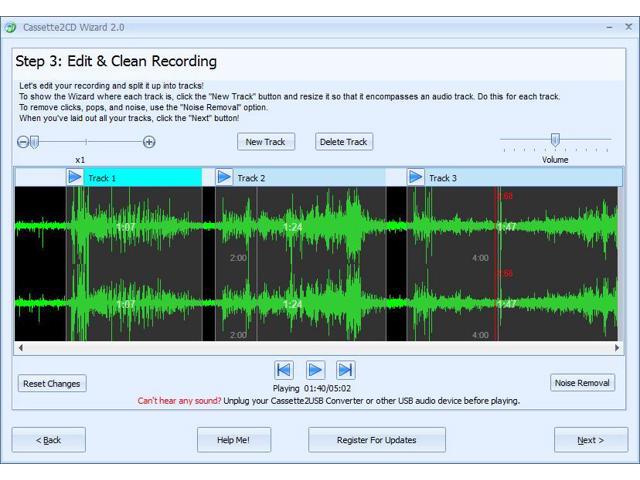Open the Noise Removal option
640x480 pixels.
[582, 383]
